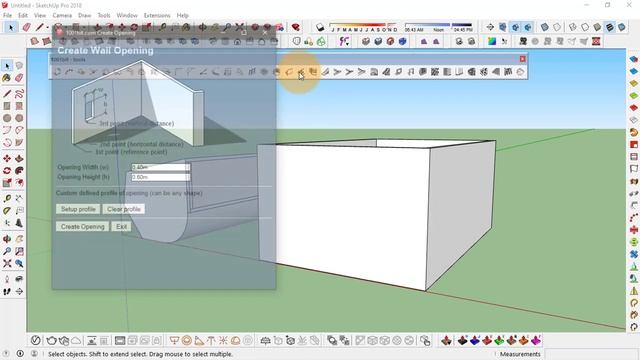Select the Push/Pull tool in left toolbar
Screen dimensions: 640x360
[19, 158]
